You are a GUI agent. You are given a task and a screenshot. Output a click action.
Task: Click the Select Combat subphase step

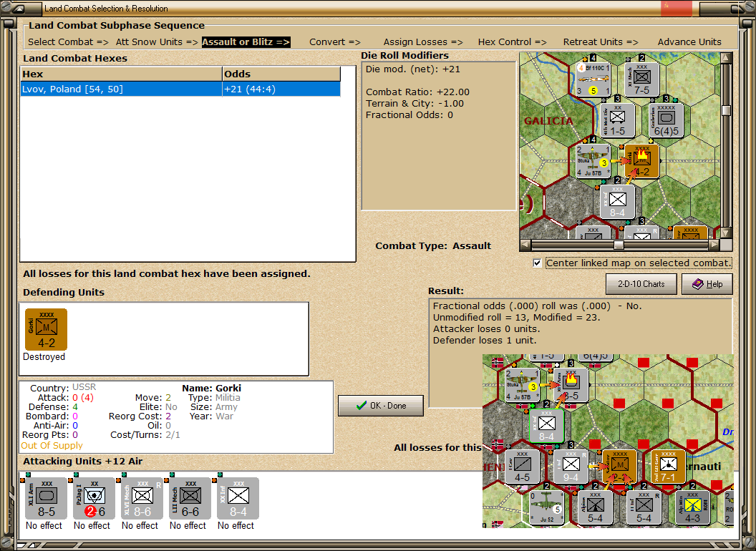pos(68,42)
